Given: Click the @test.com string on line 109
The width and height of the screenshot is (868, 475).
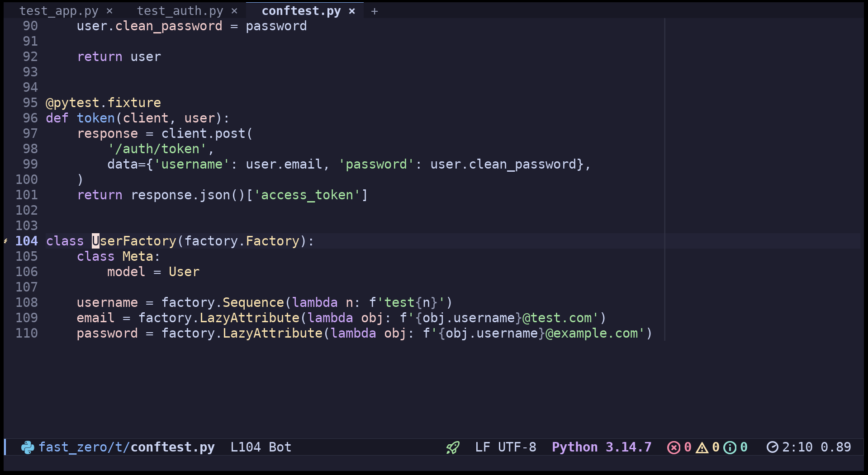Looking at the screenshot, I should coord(557,318).
